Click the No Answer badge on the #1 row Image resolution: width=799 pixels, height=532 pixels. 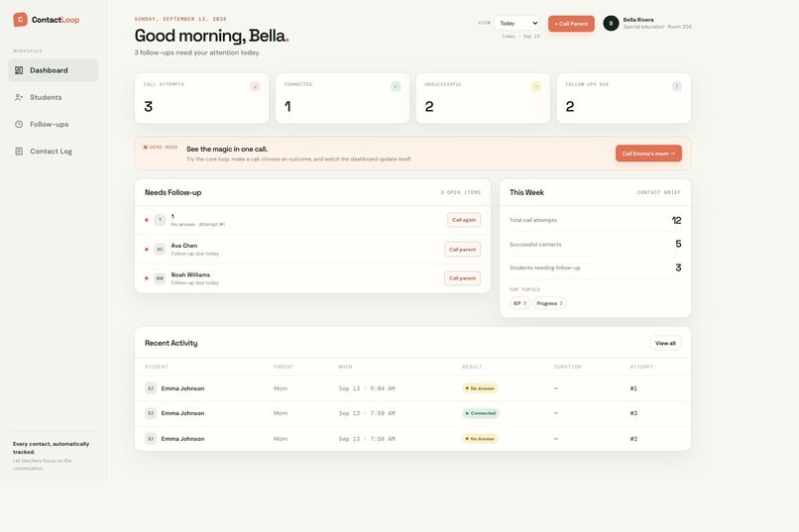tap(480, 388)
